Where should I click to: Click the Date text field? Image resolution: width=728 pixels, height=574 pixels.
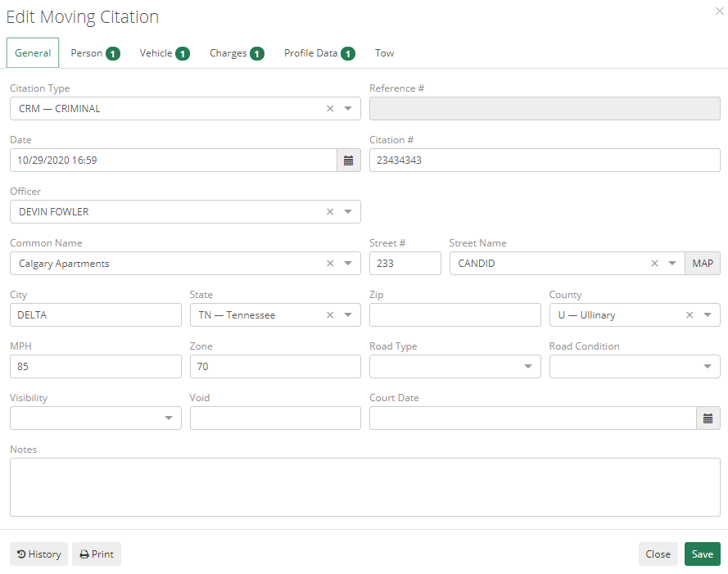[x=174, y=160]
